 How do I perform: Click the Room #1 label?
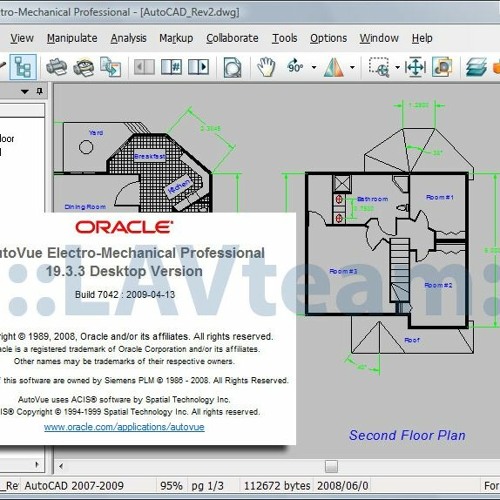[x=440, y=197]
